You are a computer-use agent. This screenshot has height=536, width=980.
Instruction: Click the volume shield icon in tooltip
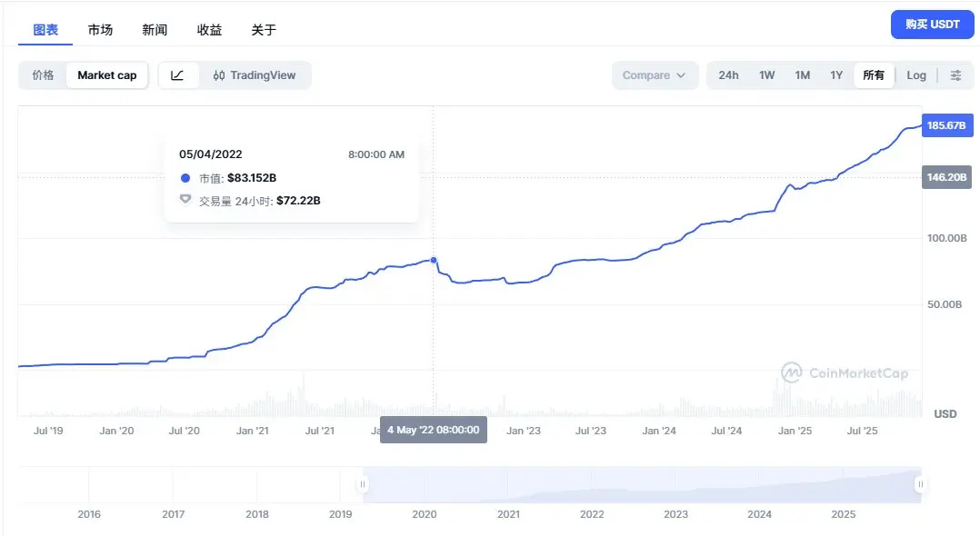(x=185, y=200)
